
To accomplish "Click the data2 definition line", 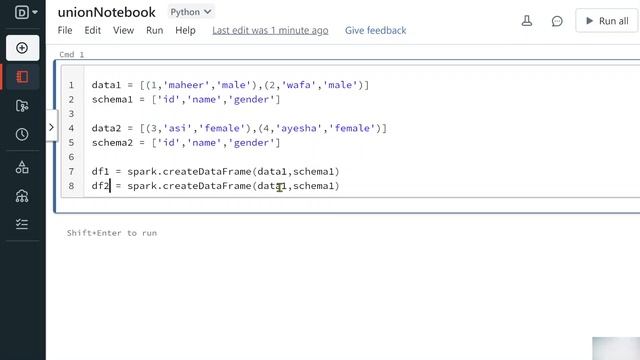I will tap(239, 128).
